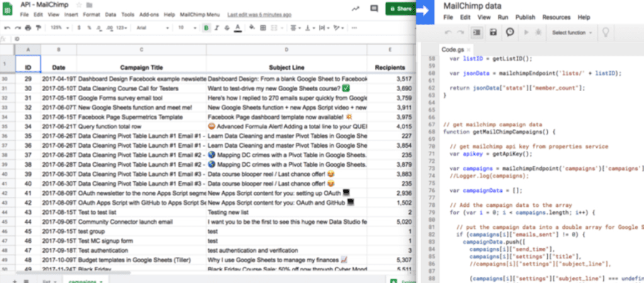The image size is (644, 283).
Task: Click Increase decimal places
Action: 109,28
